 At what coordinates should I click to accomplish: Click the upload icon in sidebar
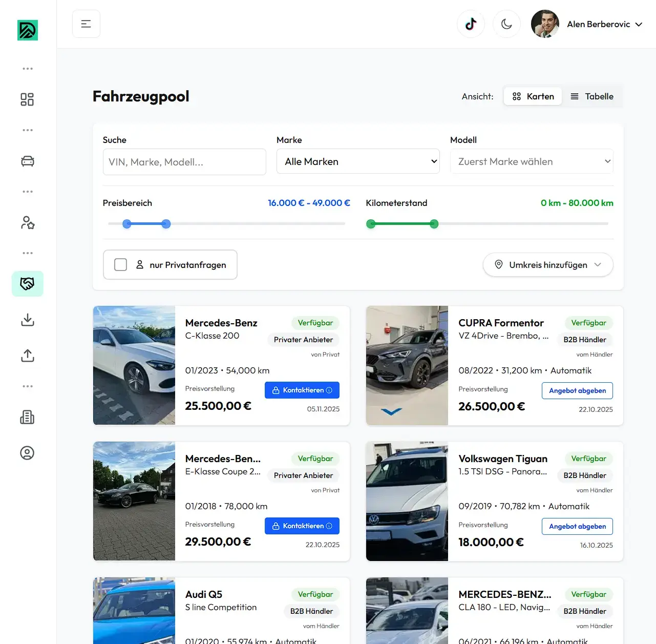[x=27, y=356]
